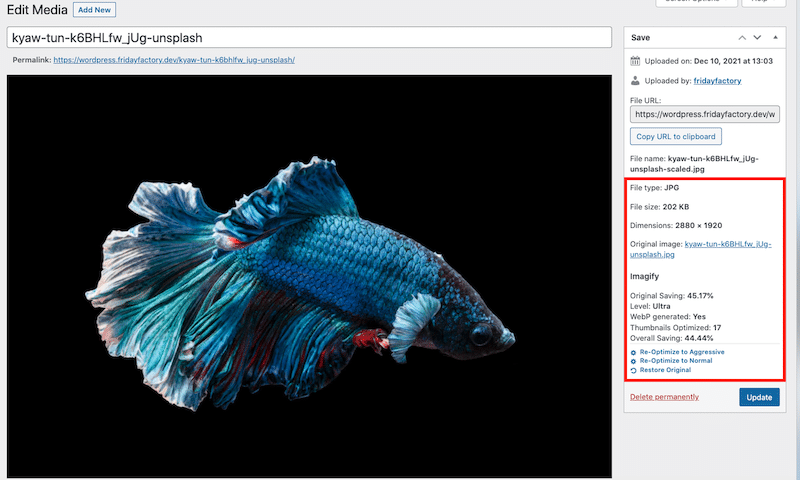Select the Edit Media page heading
Image resolution: width=800 pixels, height=480 pixels.
[37, 10]
